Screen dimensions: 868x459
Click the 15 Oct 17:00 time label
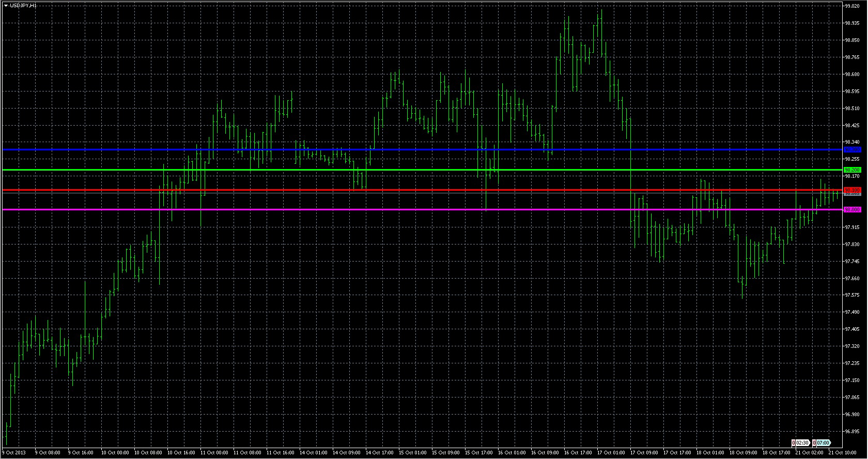479,453
